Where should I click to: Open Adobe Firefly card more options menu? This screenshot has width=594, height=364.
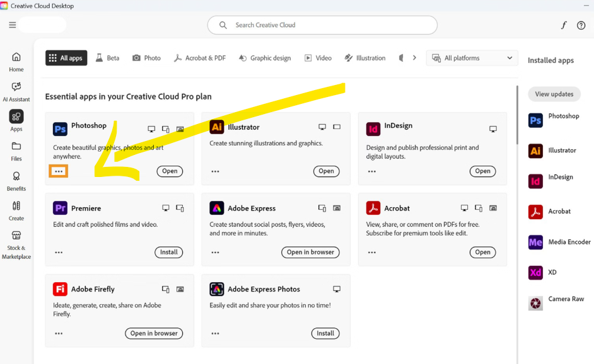point(59,333)
